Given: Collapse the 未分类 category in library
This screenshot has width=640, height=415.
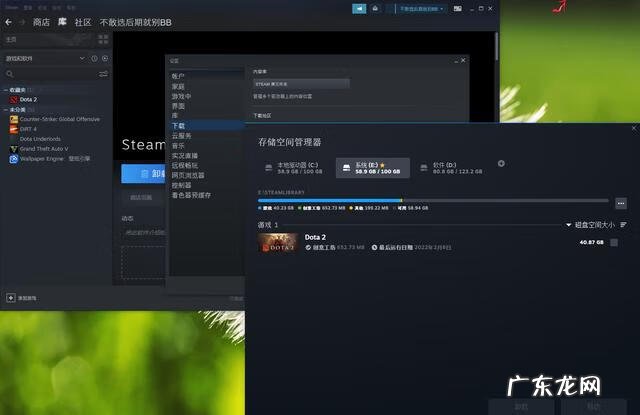Looking at the screenshot, I should coord(6,110).
